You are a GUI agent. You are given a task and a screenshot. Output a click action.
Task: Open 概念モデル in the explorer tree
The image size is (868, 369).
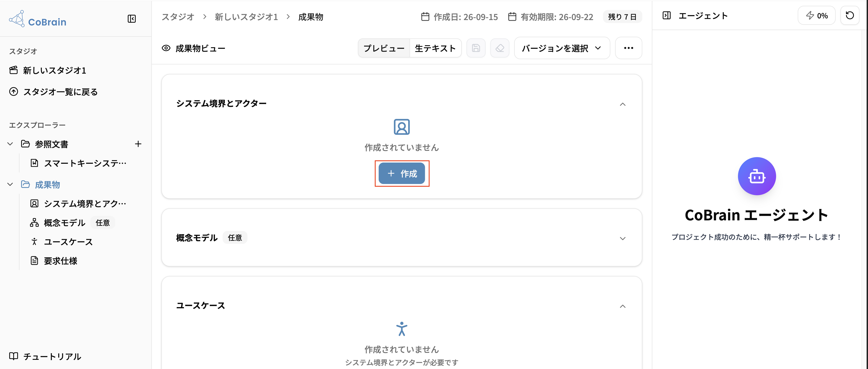tap(64, 223)
